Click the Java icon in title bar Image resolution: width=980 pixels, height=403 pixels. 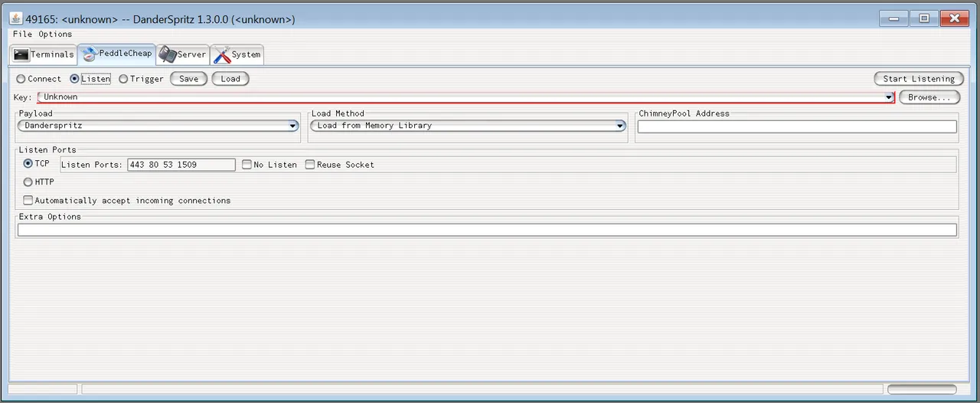(15, 18)
